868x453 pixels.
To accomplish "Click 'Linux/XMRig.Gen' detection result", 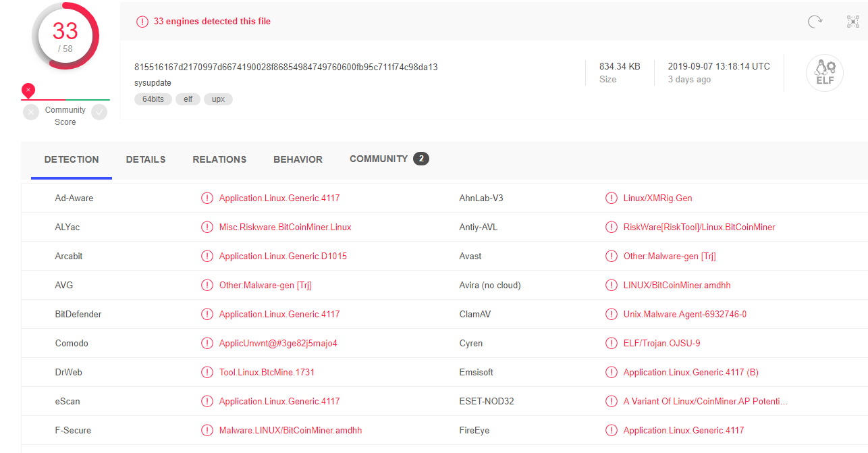I will point(658,198).
